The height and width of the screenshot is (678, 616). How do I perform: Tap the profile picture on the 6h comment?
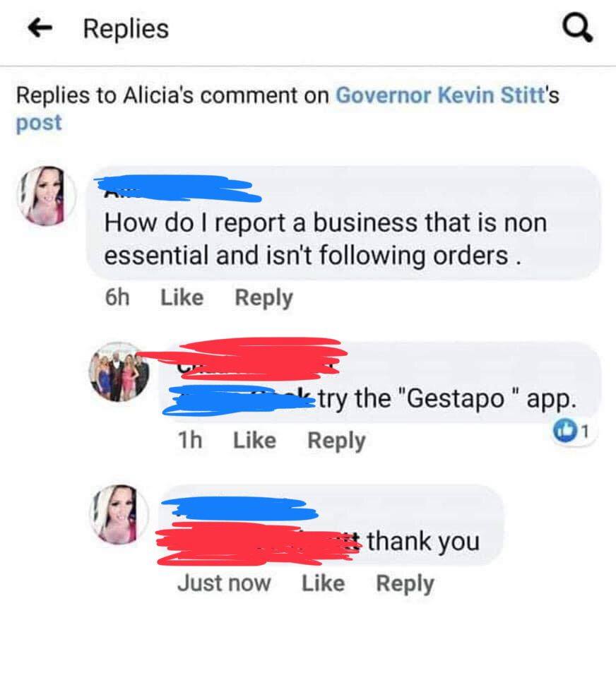[x=47, y=196]
